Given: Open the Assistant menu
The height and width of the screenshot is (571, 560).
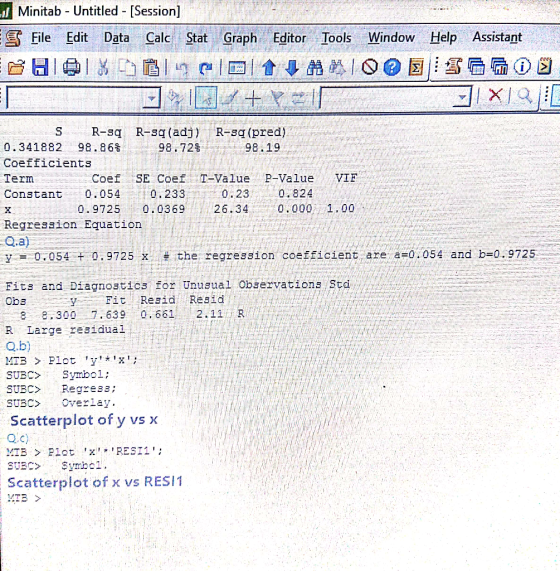Looking at the screenshot, I should coord(497,37).
